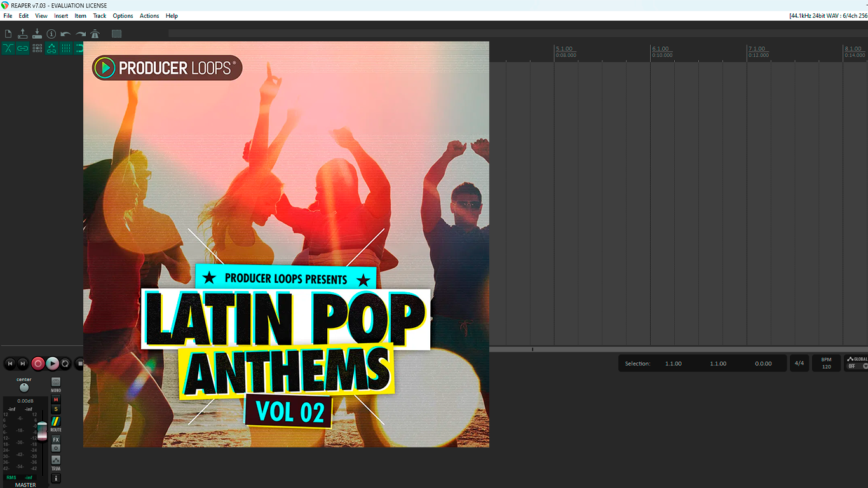This screenshot has width=868, height=488.
Task: Open Project Settings info icon
Action: [51, 34]
